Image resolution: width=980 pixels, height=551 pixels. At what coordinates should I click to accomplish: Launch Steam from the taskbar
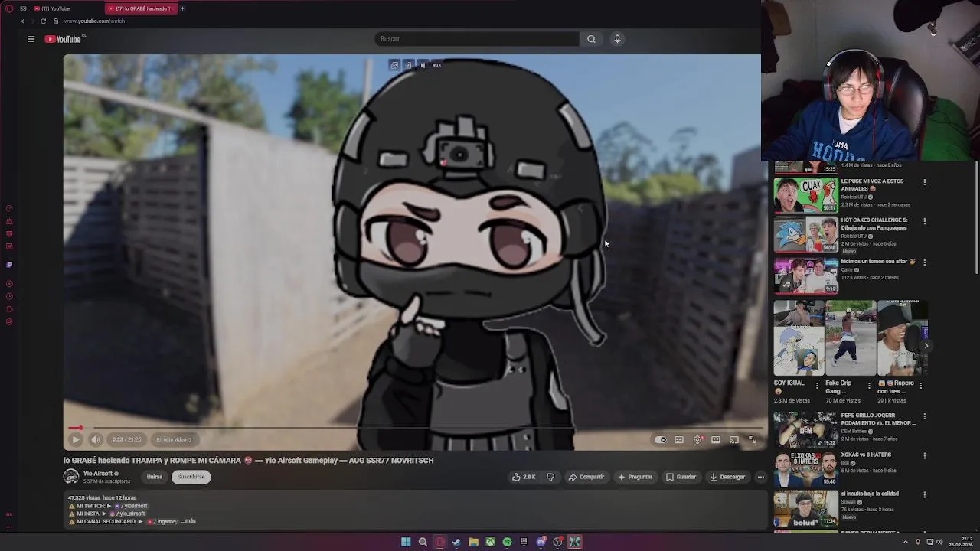pos(456,542)
